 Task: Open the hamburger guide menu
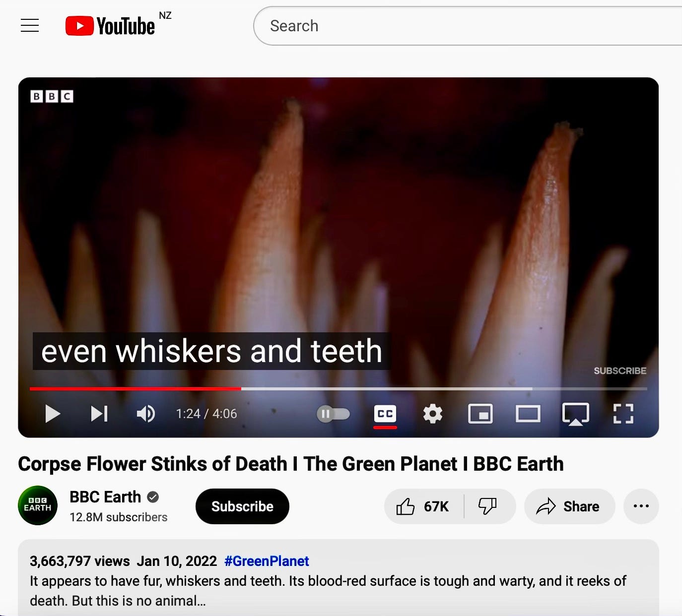(30, 25)
